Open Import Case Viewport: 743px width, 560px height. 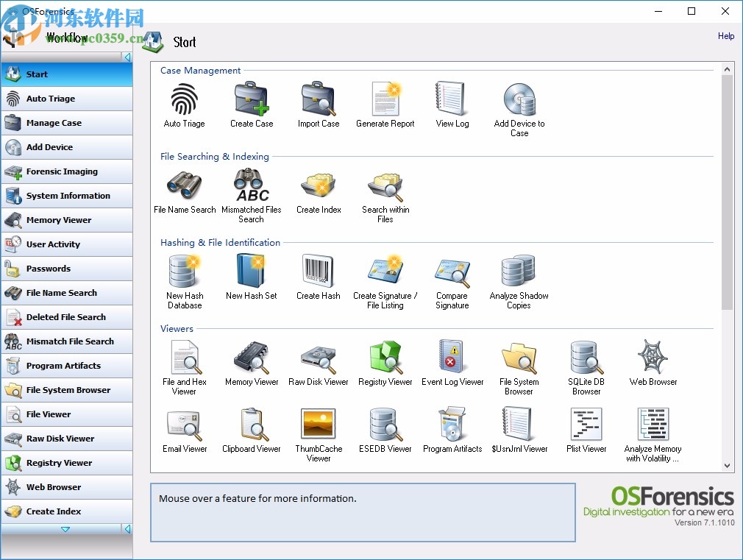[318, 103]
